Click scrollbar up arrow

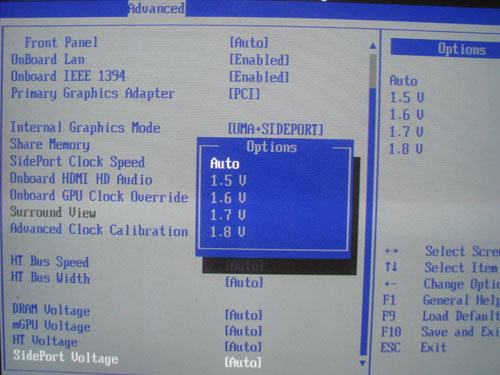tap(373, 45)
